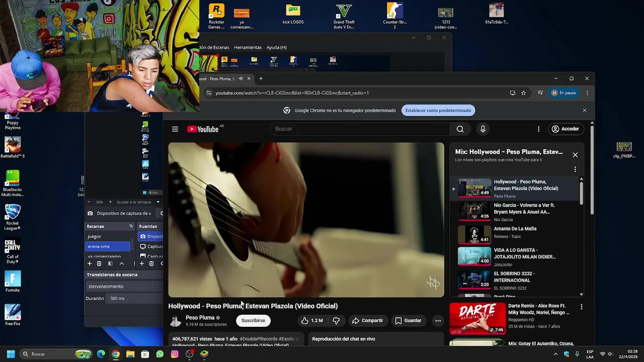644x362 pixels.
Task: Delete the selected OBS scene with trash icon
Action: tap(99, 263)
